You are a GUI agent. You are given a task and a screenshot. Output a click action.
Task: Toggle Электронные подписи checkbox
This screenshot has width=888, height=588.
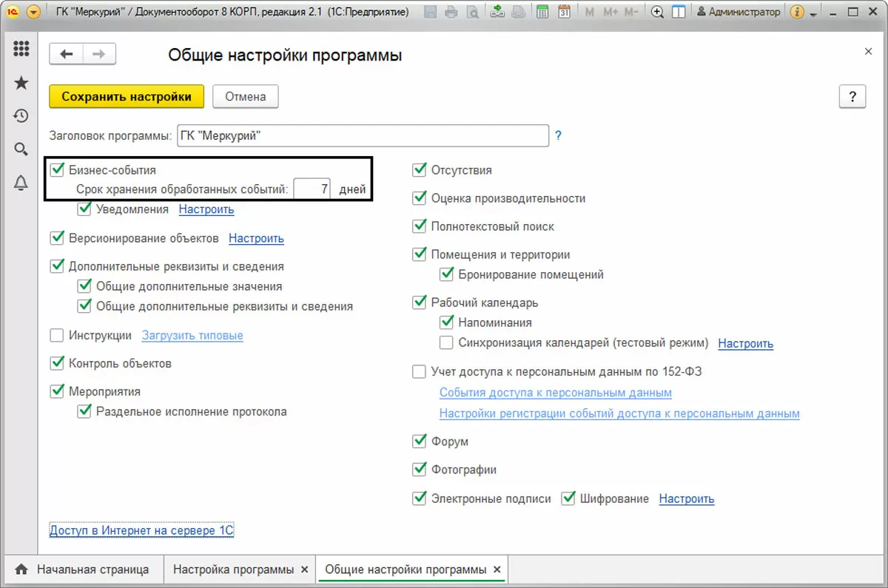coord(420,499)
